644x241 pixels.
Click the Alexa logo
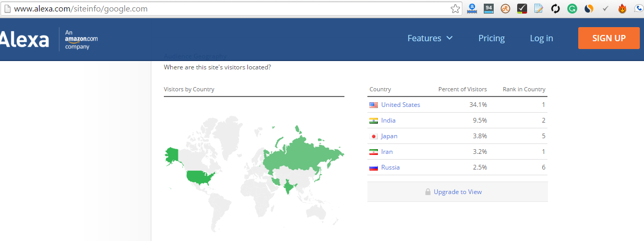[25, 40]
